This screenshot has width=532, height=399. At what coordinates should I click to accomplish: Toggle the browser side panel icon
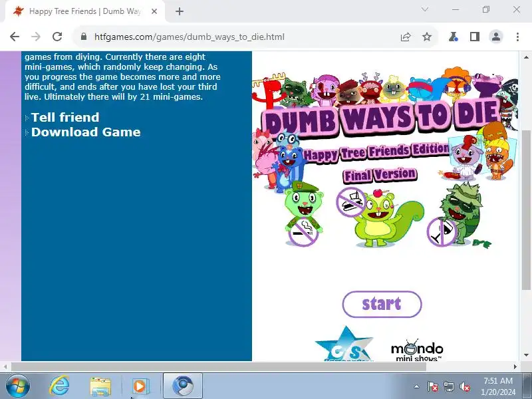coord(475,37)
